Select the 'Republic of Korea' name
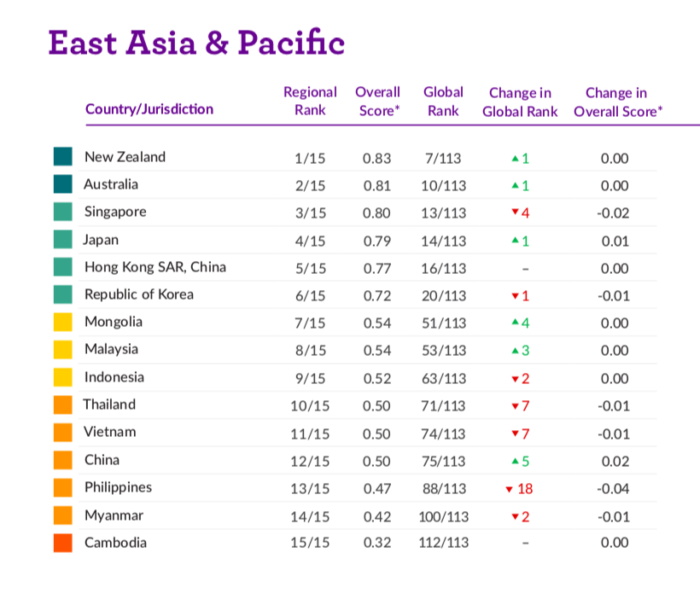The image size is (700, 611). (139, 294)
